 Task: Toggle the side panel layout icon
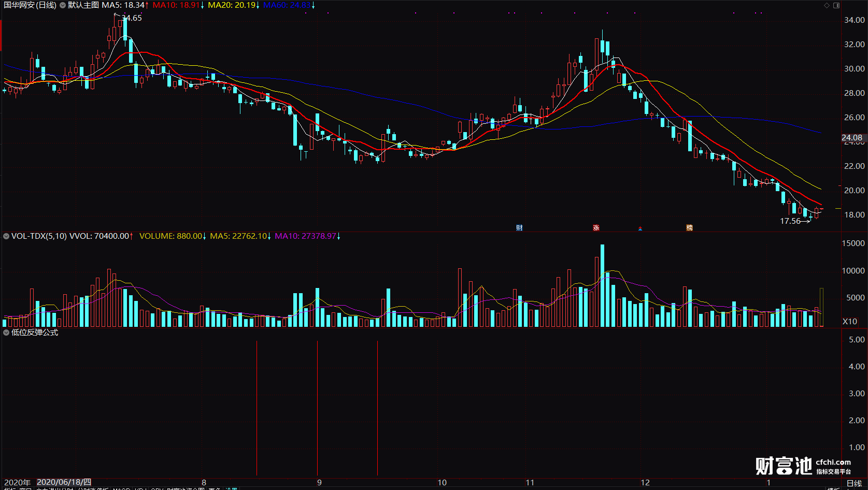[x=836, y=5]
